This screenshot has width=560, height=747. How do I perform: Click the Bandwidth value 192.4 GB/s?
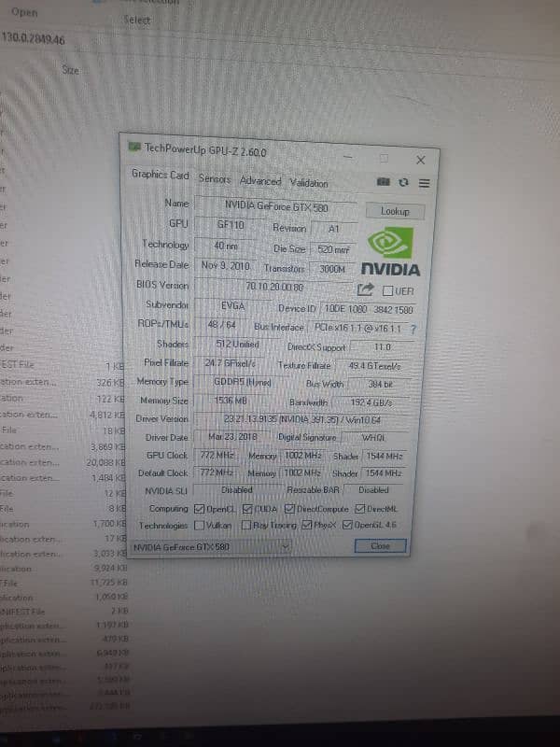371,402
